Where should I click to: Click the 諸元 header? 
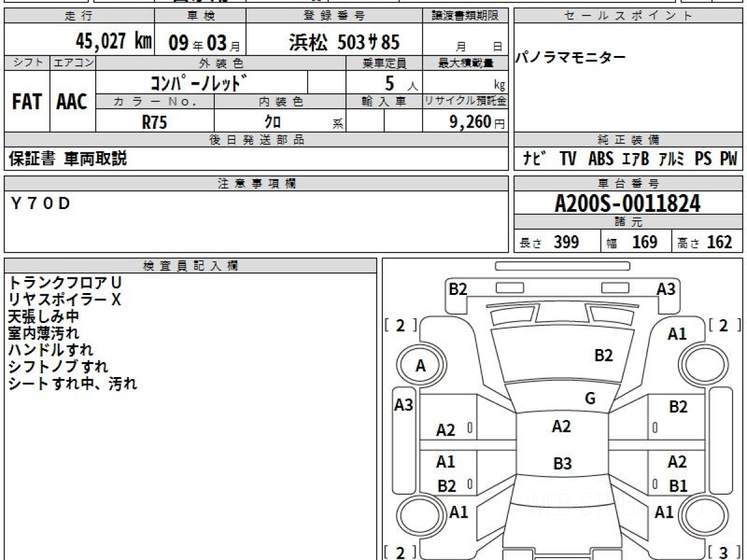click(x=628, y=222)
